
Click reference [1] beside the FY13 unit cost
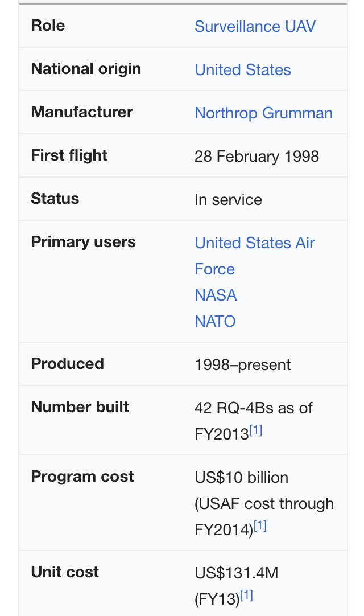(x=246, y=596)
